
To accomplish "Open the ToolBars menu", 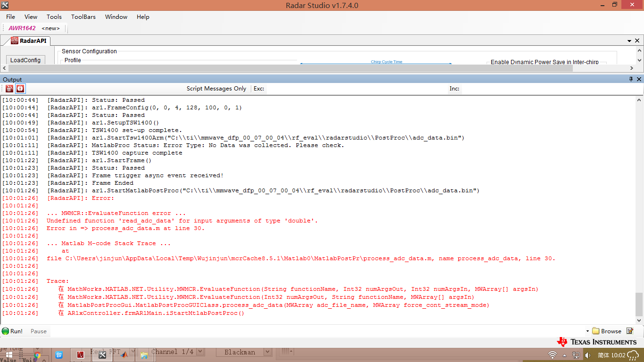I will click(83, 16).
